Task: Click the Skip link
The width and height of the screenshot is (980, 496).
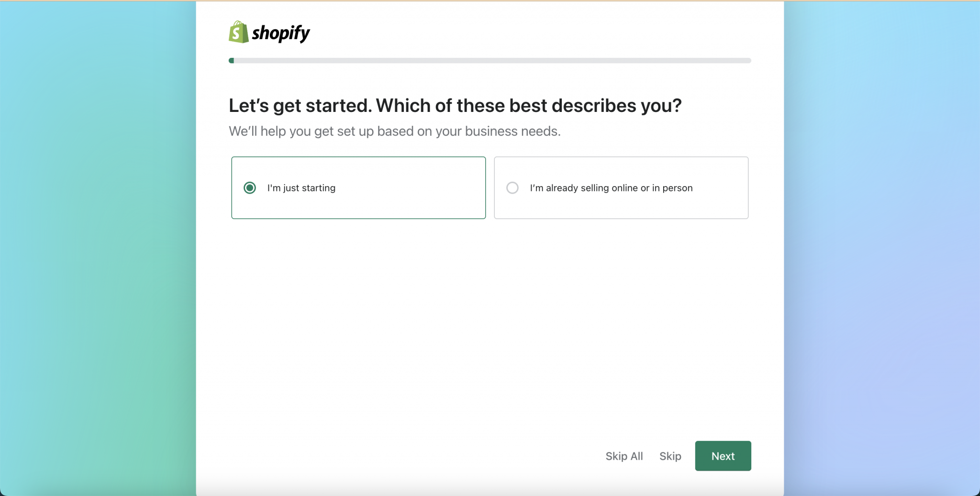Action: coord(670,456)
